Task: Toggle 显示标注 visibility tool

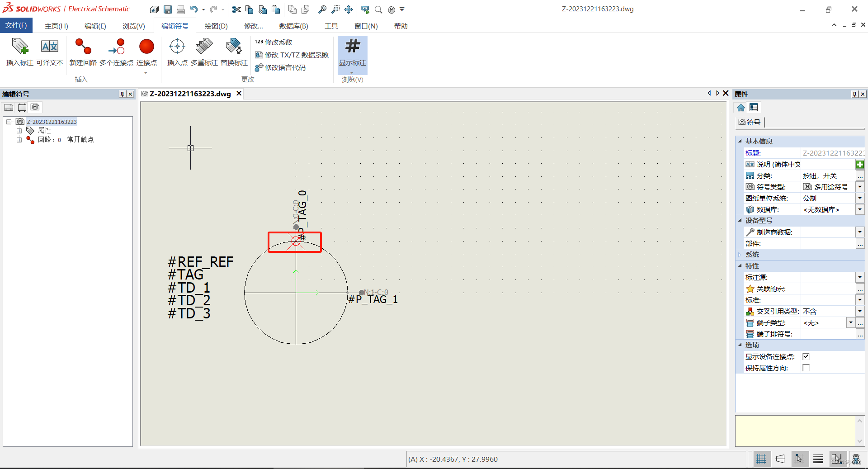Action: point(352,53)
